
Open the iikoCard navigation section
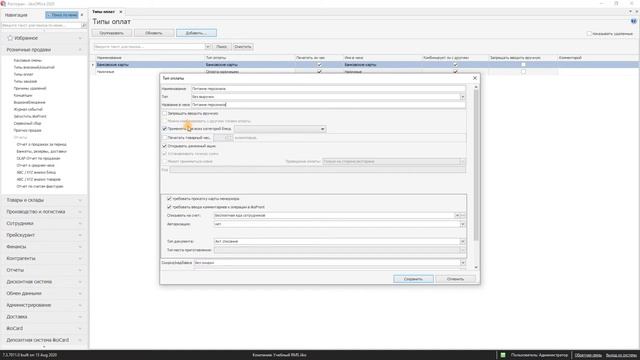click(x=44, y=328)
